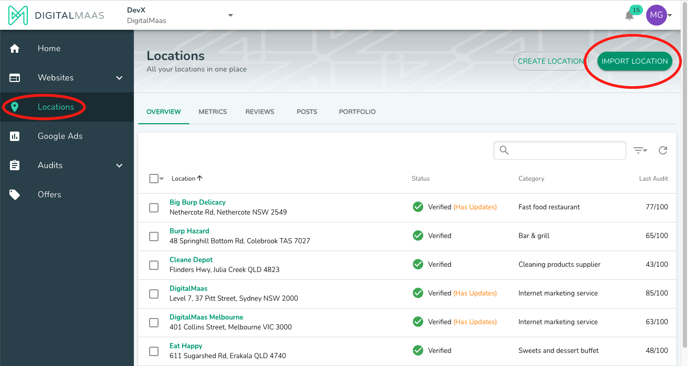Click Has Updates for Big Burp Delicacy
This screenshot has height=366, width=688.
pos(475,207)
